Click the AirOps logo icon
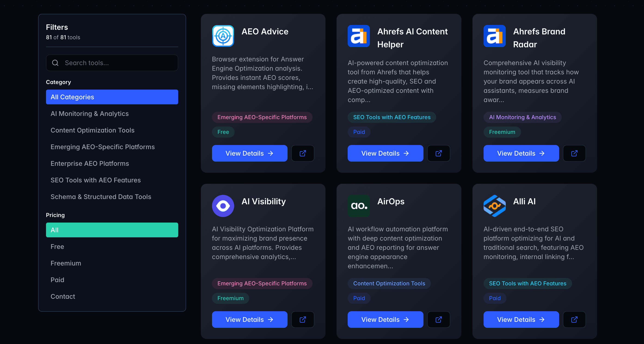The height and width of the screenshot is (344, 644). coord(359,206)
